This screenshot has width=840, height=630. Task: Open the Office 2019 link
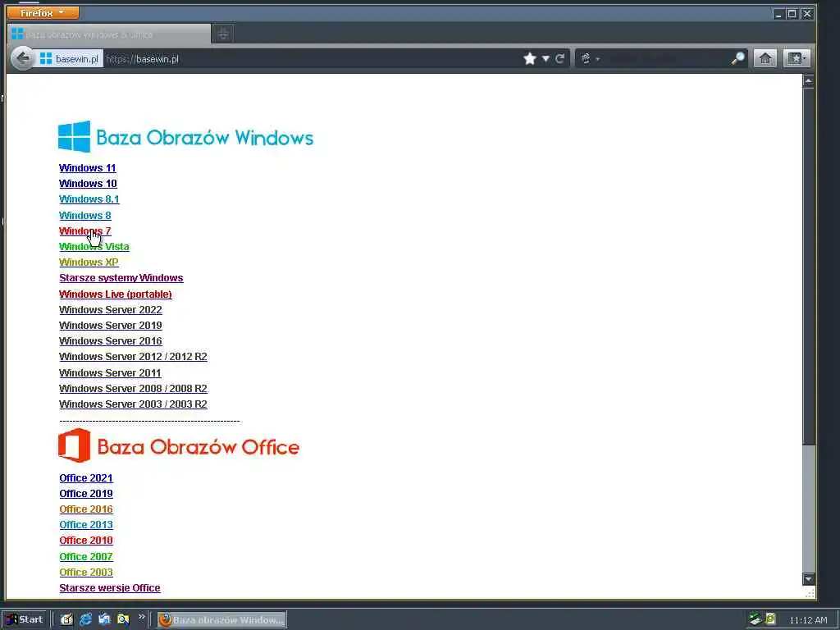86,493
